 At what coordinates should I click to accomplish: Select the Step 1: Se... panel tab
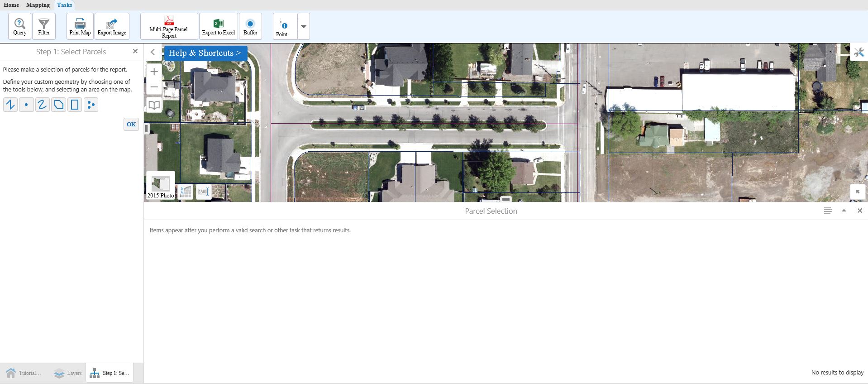tap(110, 373)
